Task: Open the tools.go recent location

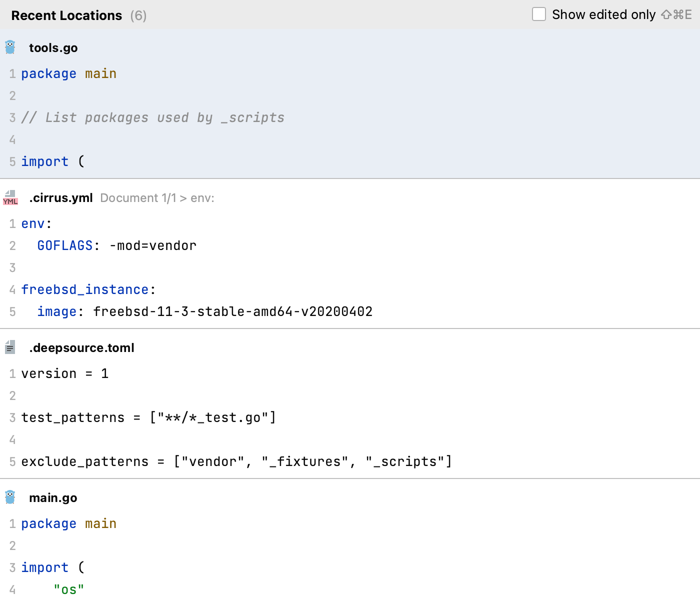Action: 53,48
